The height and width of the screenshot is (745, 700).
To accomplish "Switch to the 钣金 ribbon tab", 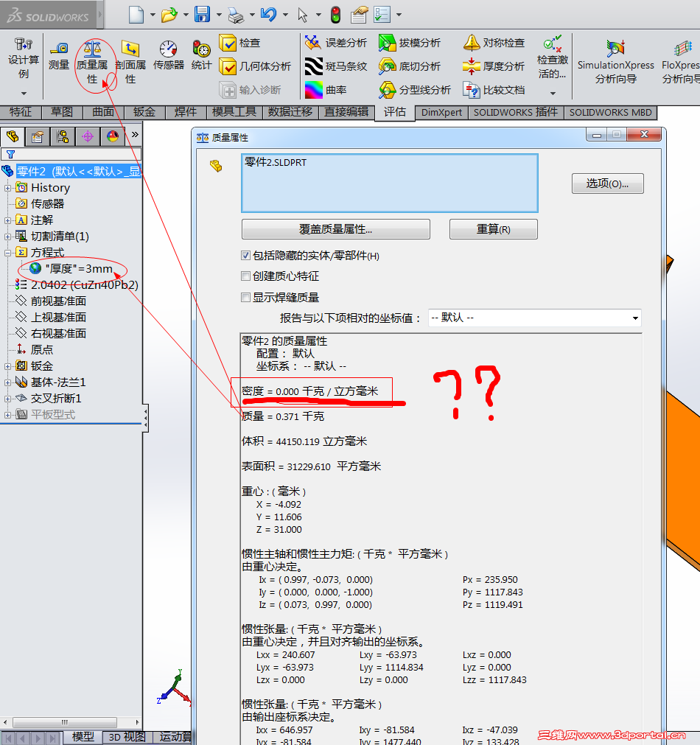I will [x=144, y=112].
